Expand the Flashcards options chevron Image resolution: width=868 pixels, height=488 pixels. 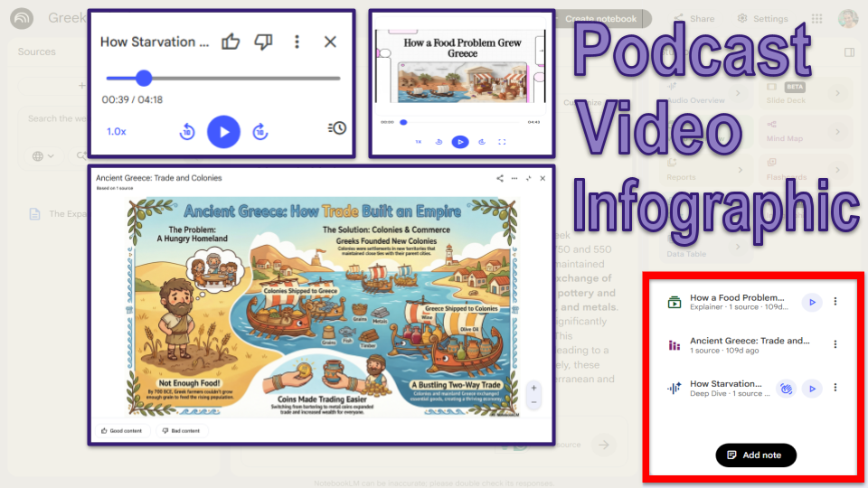click(837, 170)
